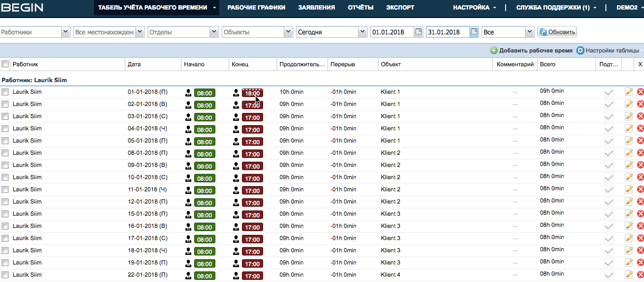Check the row for 03-01-2018
Screen dimensions: 644x282
coord(5,116)
